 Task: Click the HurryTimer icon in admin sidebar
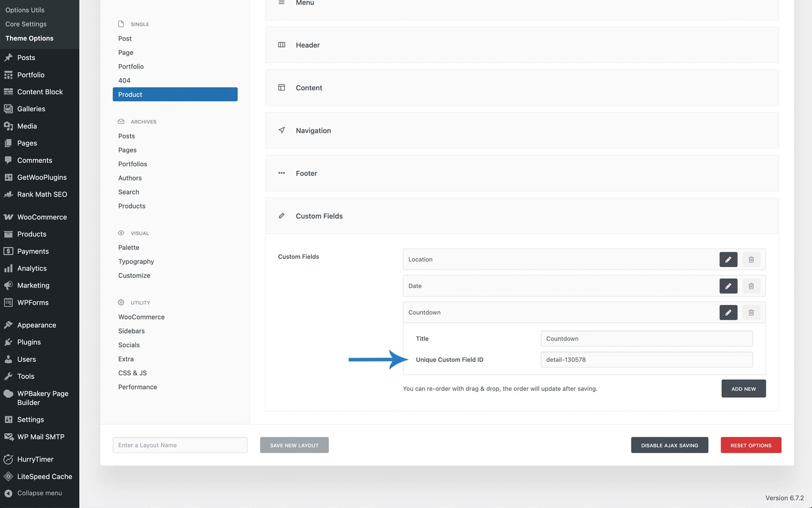tap(8, 459)
